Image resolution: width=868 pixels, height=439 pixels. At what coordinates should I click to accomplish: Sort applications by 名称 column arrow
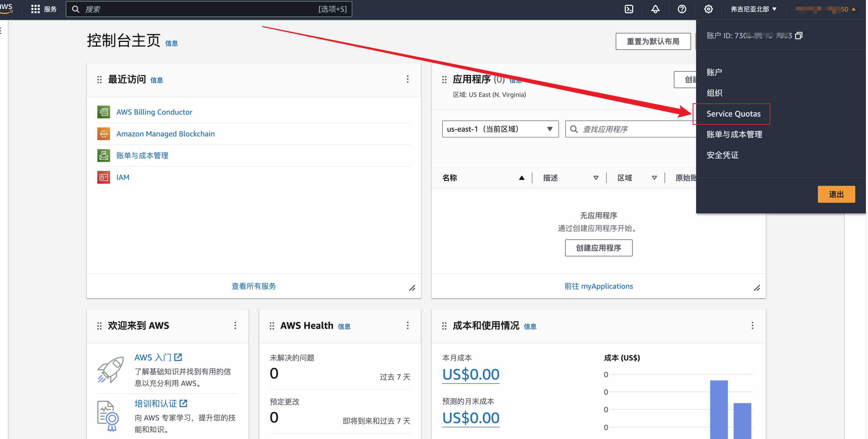click(x=522, y=178)
